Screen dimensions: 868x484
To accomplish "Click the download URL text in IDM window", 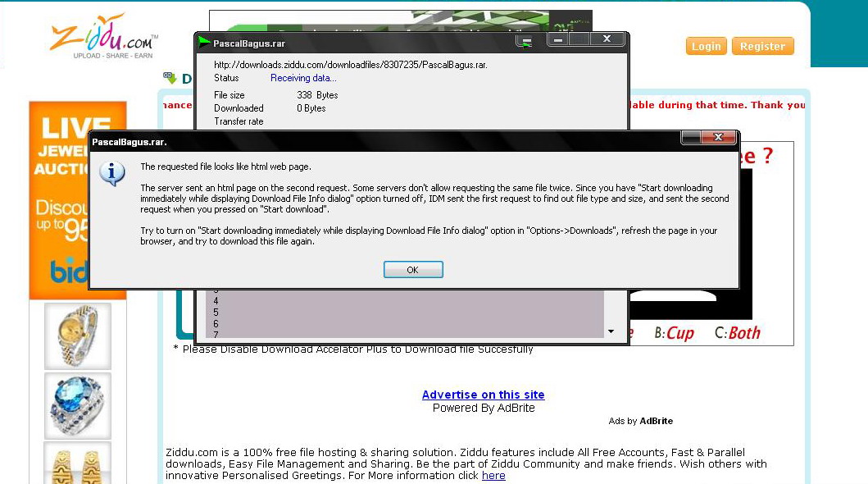I will tap(351, 65).
